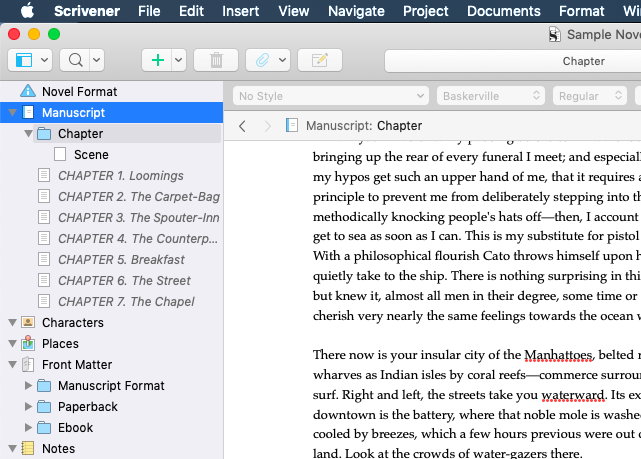Open the Baskerville font selector

[x=491, y=96]
